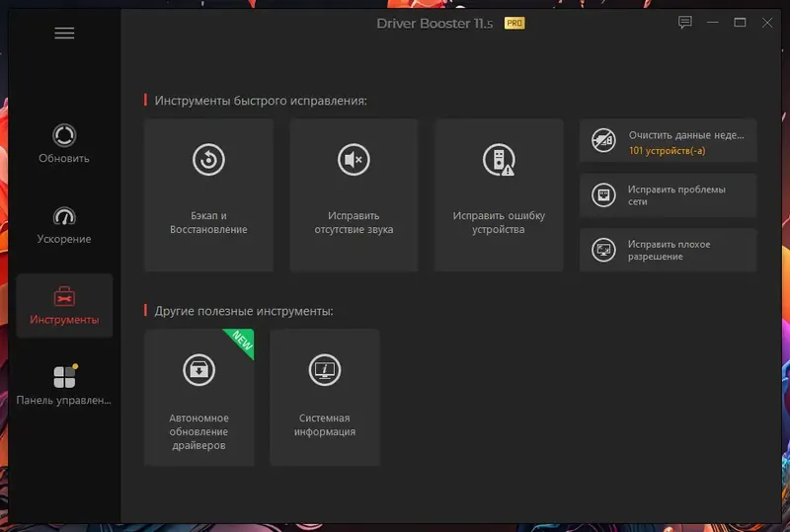Viewport: 790px width, 532px height.
Task: Click the Обновить refresh circle icon
Action: (x=64, y=135)
